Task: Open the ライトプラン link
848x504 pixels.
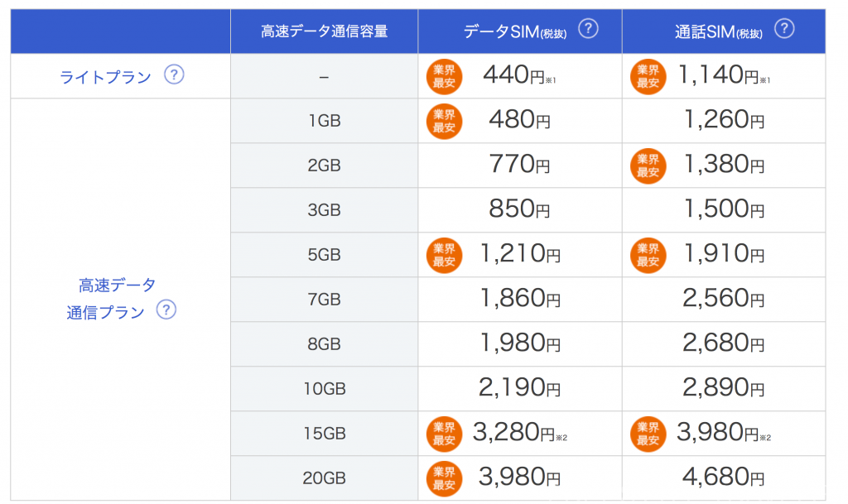Action: pyautogui.click(x=105, y=77)
